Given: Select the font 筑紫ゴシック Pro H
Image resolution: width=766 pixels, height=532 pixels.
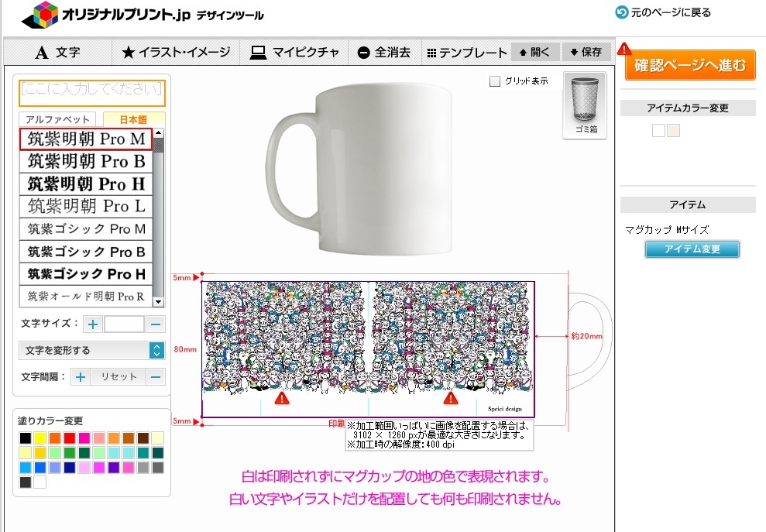Looking at the screenshot, I should point(86,273).
